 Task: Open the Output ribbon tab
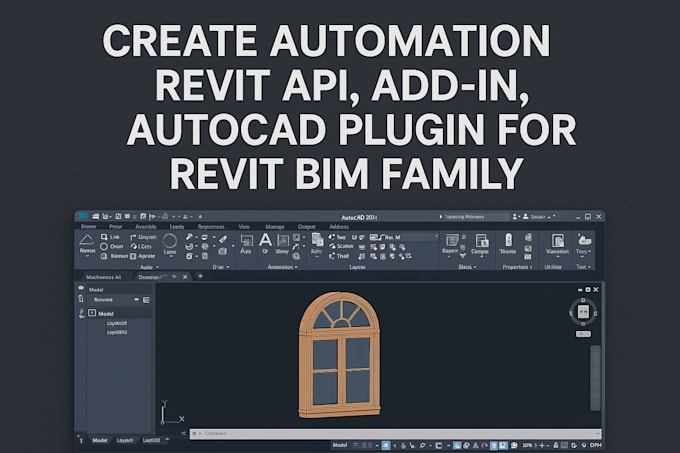point(307,227)
